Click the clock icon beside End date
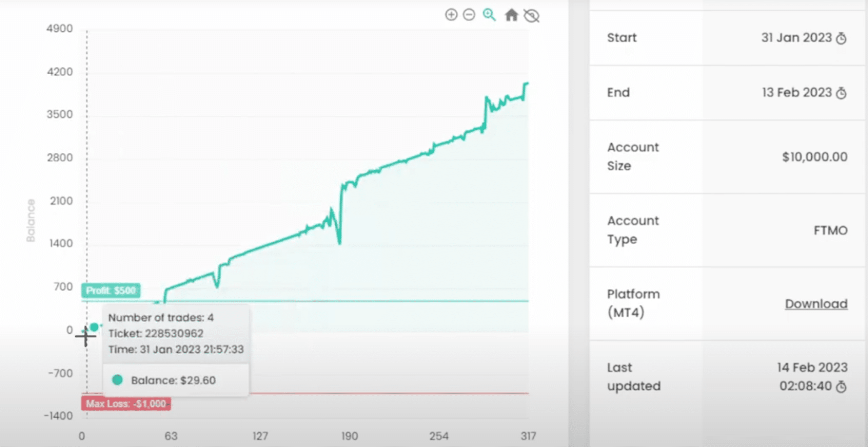Image resolution: width=868 pixels, height=447 pixels. click(x=841, y=93)
